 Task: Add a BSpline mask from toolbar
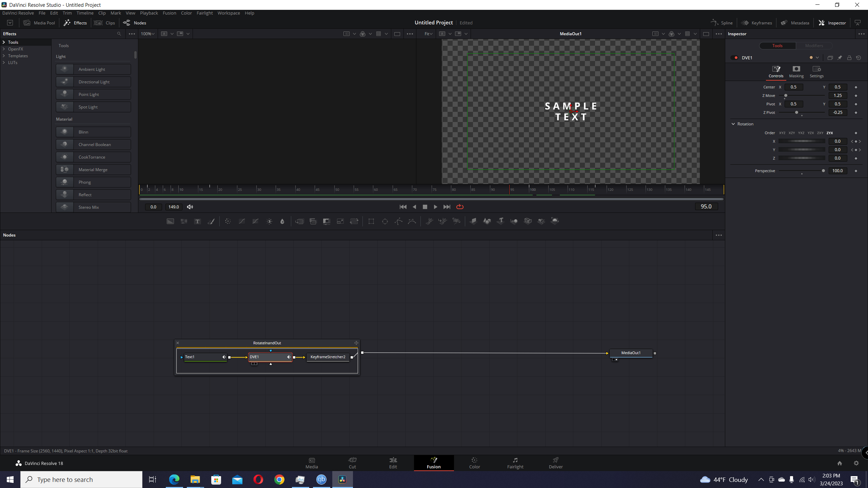[x=412, y=221]
